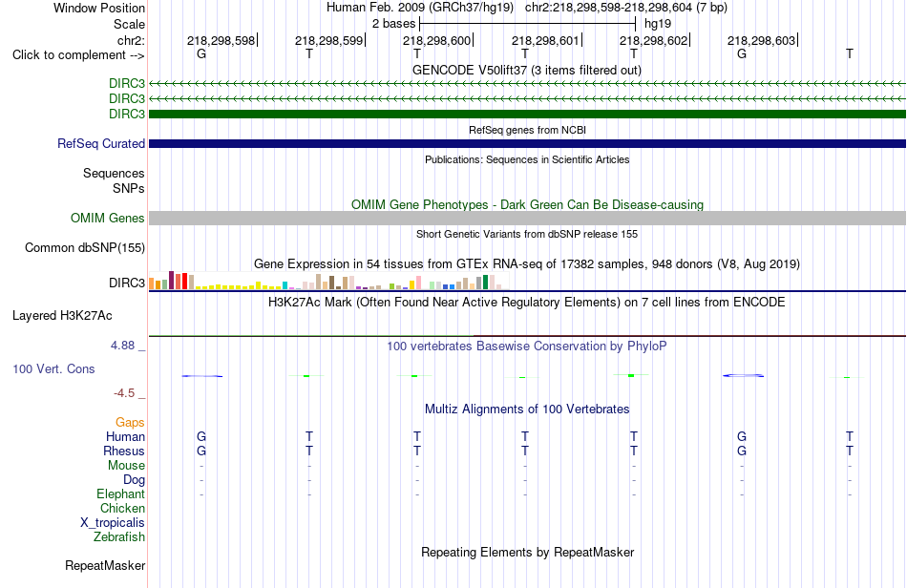The height and width of the screenshot is (588, 907).
Task: Click the RepeatMasker track label
Action: 105,565
